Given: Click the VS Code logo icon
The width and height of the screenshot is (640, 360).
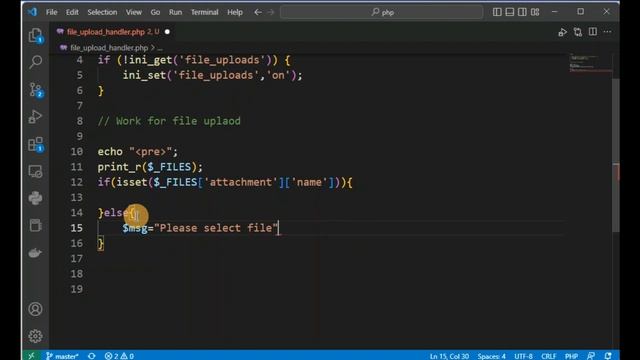Looking at the screenshot, I should pos(32,12).
